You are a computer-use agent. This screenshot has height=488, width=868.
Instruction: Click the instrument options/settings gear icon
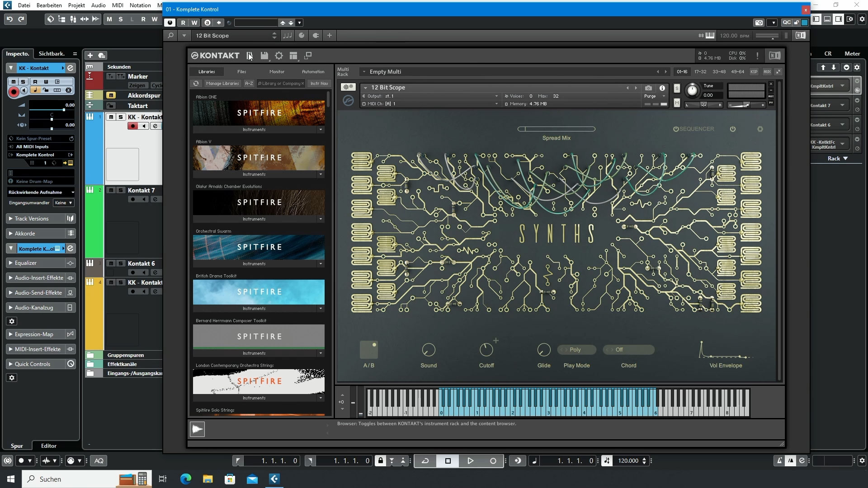[278, 56]
